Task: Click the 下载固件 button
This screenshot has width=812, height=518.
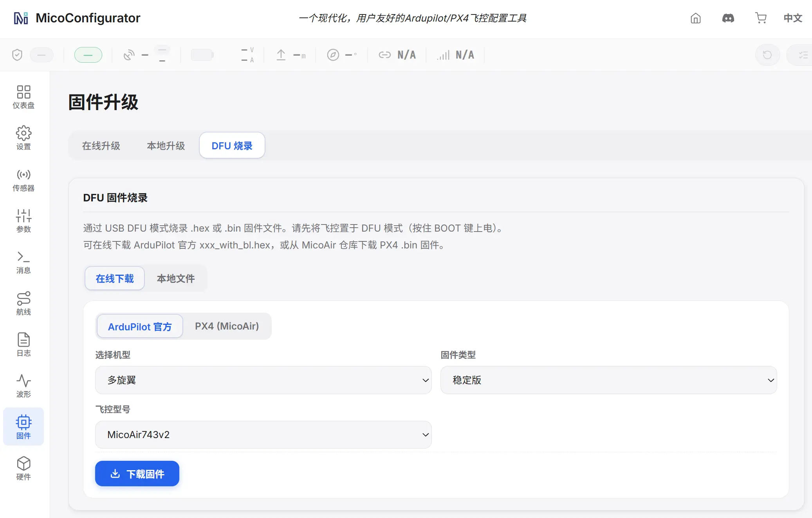Action: (137, 474)
